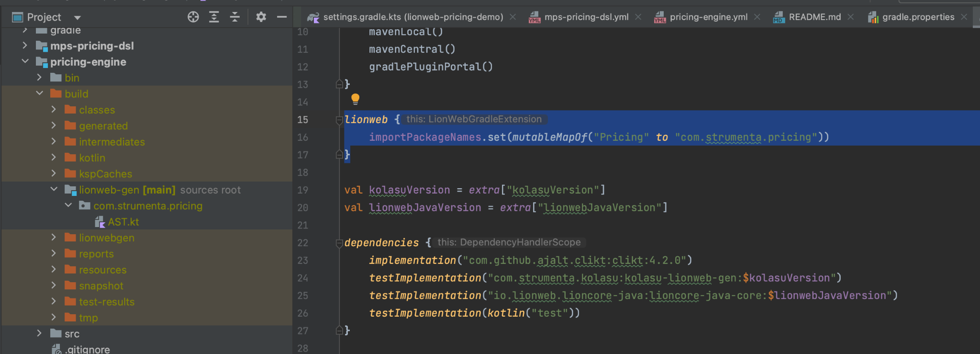Collapse the build folder
The width and height of the screenshot is (980, 354).
pyautogui.click(x=39, y=93)
